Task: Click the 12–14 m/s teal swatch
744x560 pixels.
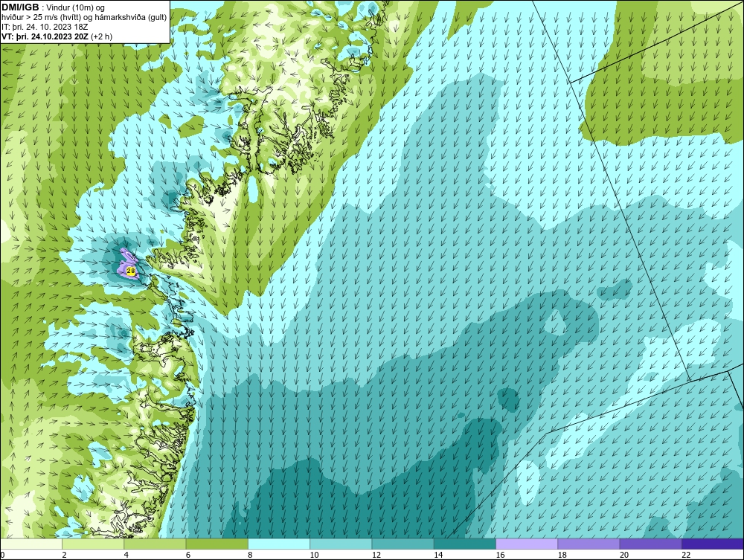Action: click(x=403, y=544)
